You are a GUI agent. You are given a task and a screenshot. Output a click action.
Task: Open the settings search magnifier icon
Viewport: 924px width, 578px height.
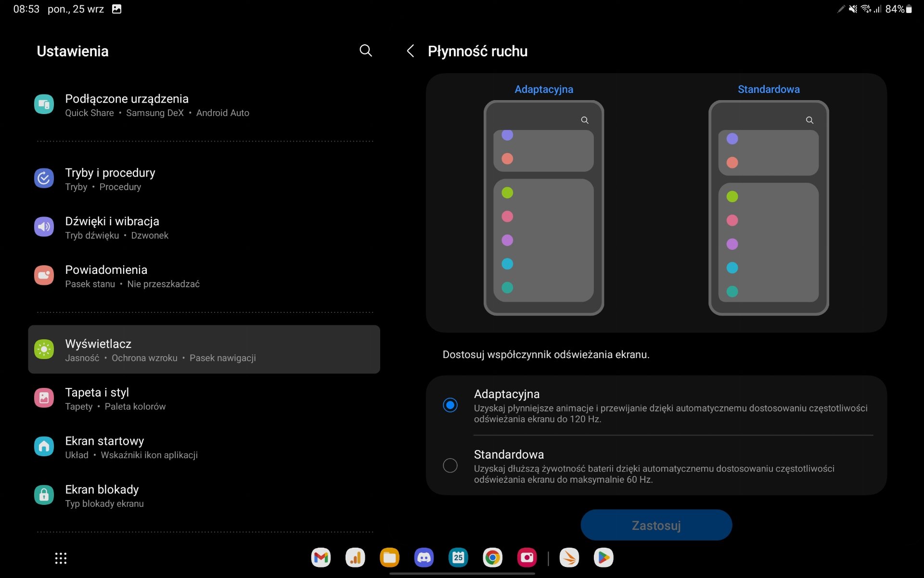[x=366, y=51]
